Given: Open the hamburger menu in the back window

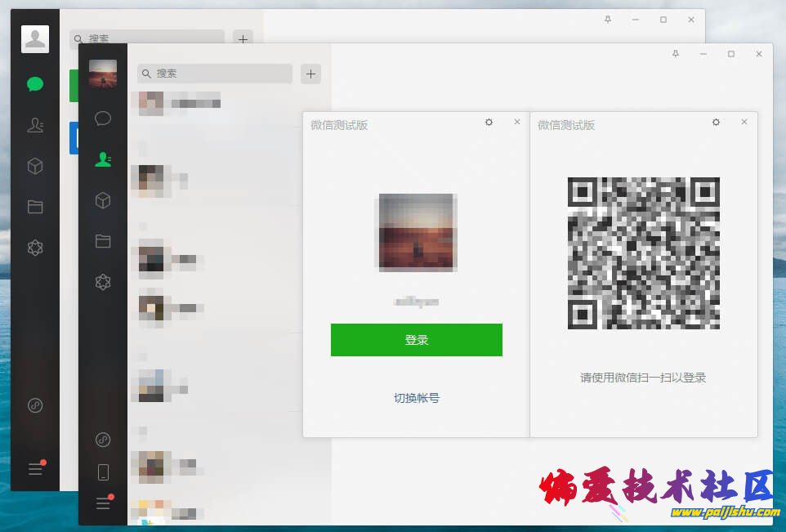Looking at the screenshot, I should click(x=35, y=468).
